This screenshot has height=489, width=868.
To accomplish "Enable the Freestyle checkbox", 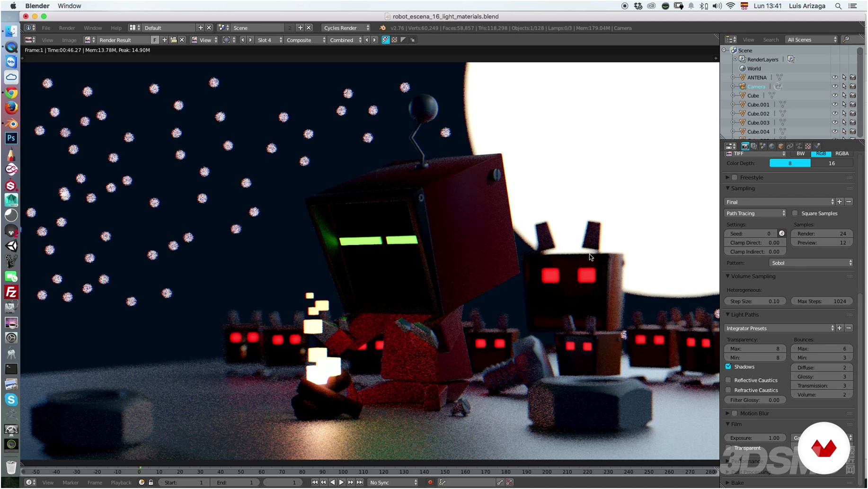I will pos(735,178).
